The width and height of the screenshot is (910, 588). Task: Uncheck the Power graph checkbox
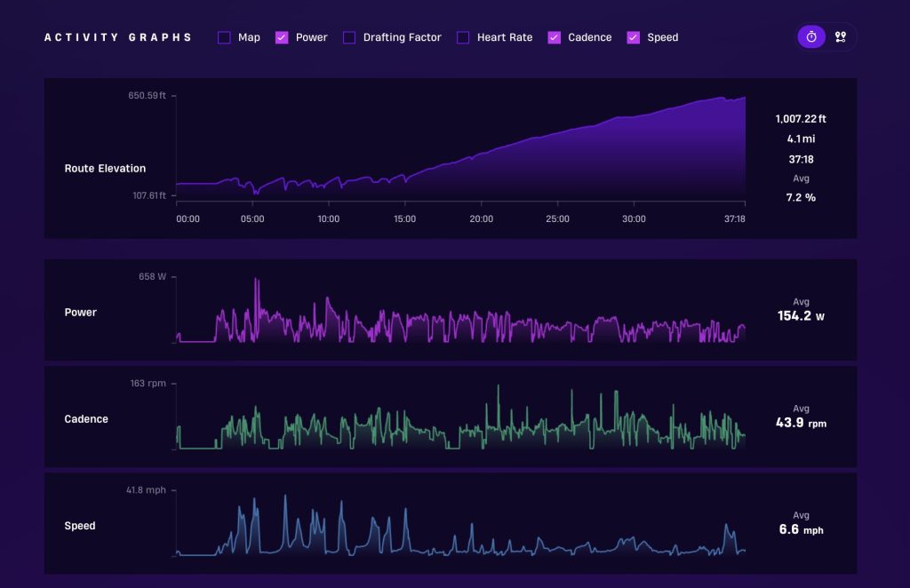[282, 37]
